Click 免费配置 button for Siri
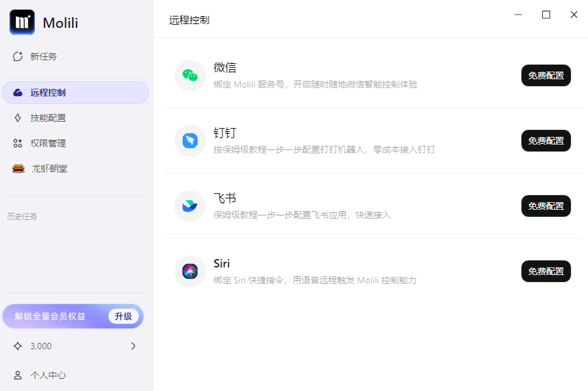This screenshot has width=588, height=391. [x=546, y=271]
